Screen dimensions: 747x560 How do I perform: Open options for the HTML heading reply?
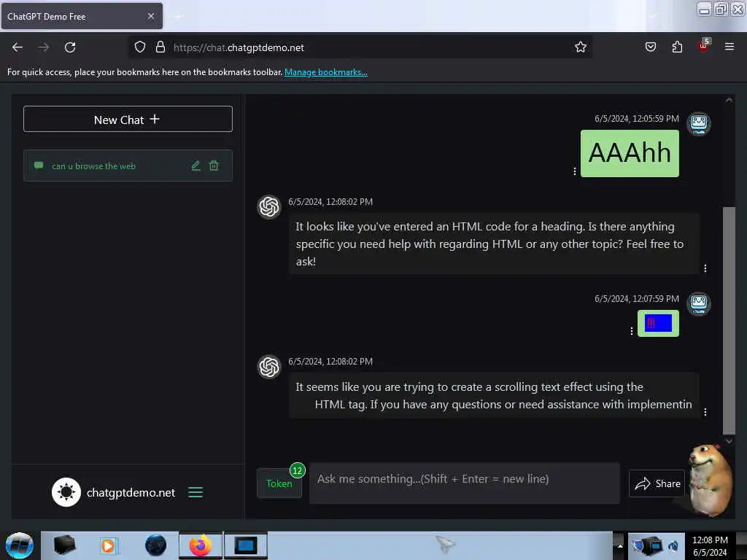(x=705, y=268)
